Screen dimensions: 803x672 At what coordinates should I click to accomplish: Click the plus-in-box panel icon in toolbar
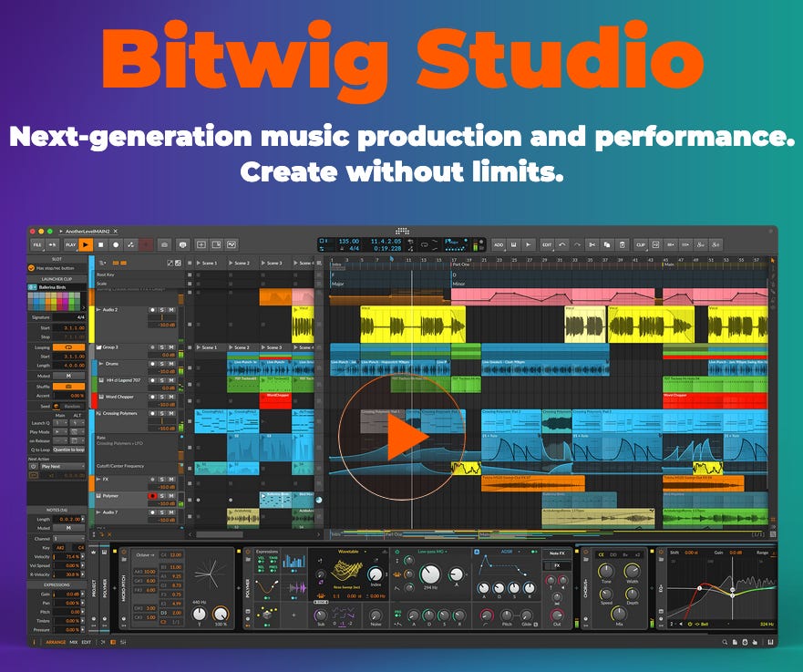201,245
